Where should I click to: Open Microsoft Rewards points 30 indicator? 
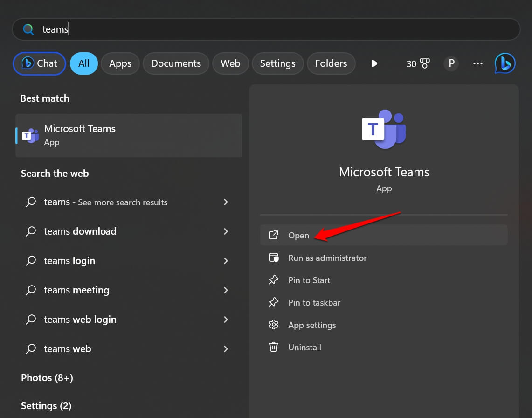point(418,63)
